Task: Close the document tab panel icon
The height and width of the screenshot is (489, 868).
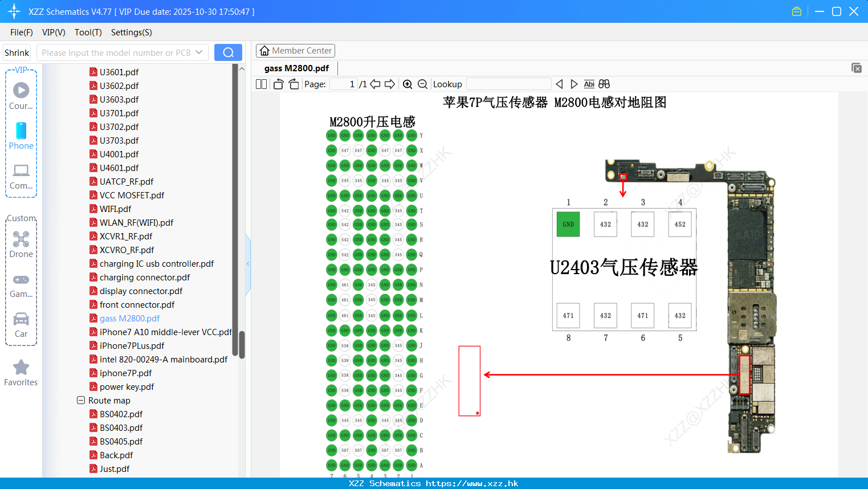Action: point(857,68)
